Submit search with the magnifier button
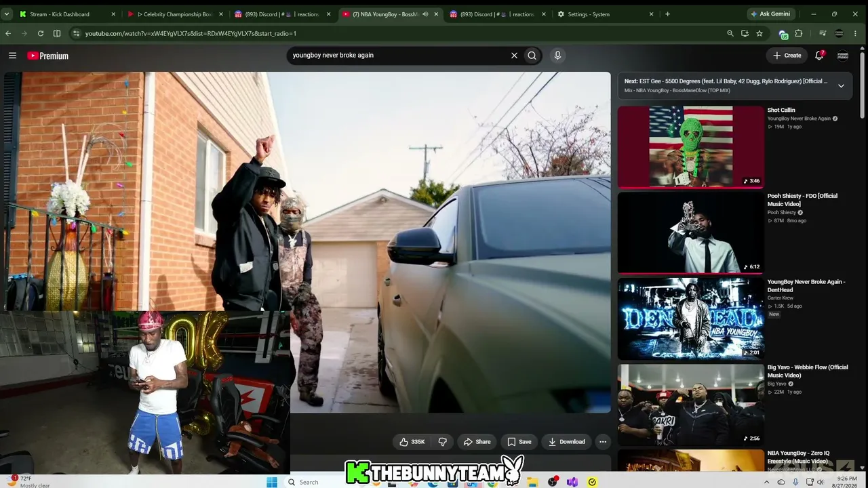 coord(532,56)
